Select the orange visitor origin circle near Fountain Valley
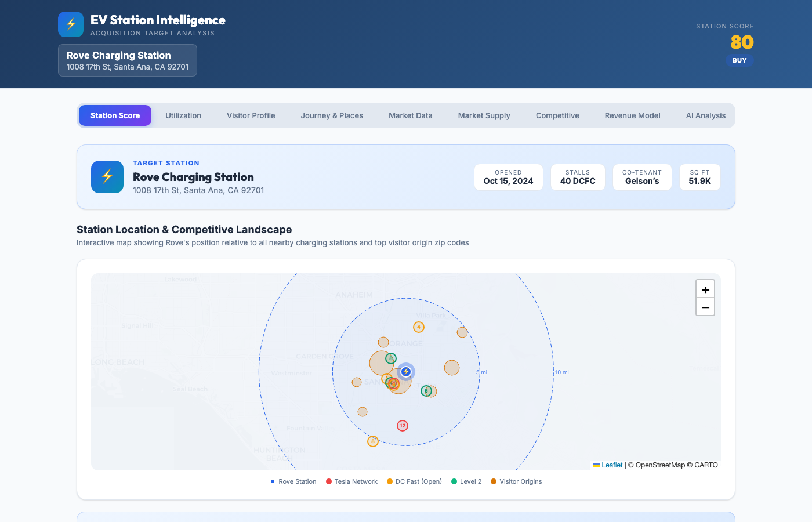Screen dimensions: 812x522 coord(362,411)
